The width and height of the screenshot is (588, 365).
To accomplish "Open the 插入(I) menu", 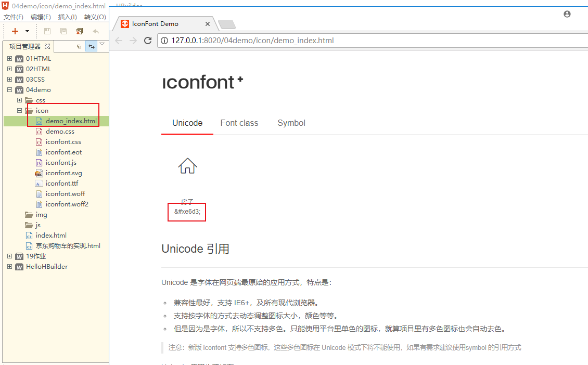I will [x=68, y=17].
